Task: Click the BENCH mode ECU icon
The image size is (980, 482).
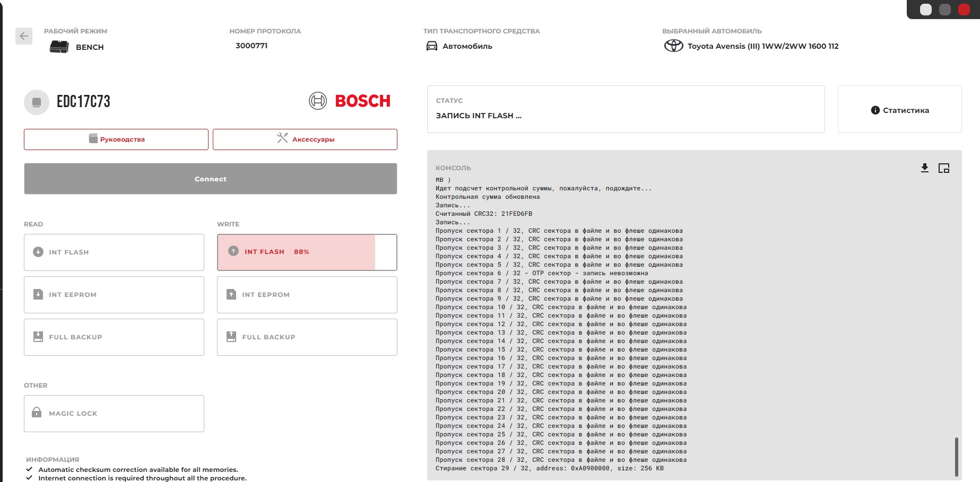Action: tap(59, 47)
